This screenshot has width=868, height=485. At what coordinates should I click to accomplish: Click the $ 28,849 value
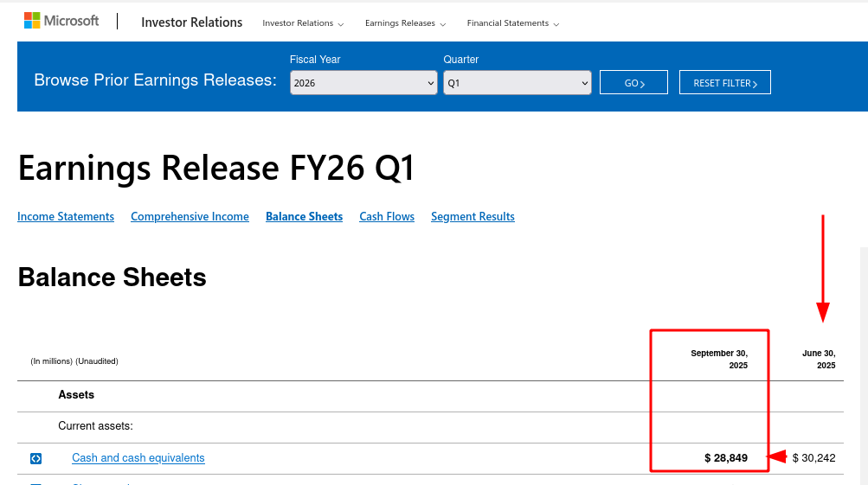tap(726, 458)
